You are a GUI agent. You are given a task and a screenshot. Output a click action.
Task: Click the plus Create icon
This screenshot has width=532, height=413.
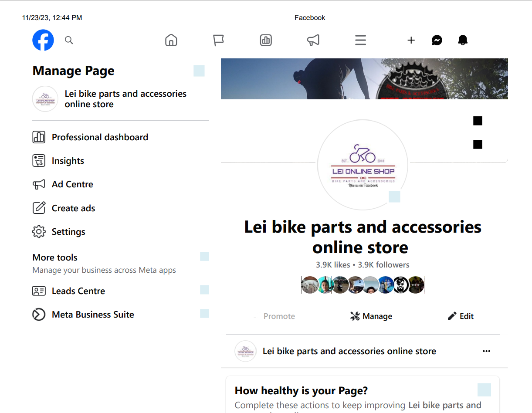click(x=411, y=40)
